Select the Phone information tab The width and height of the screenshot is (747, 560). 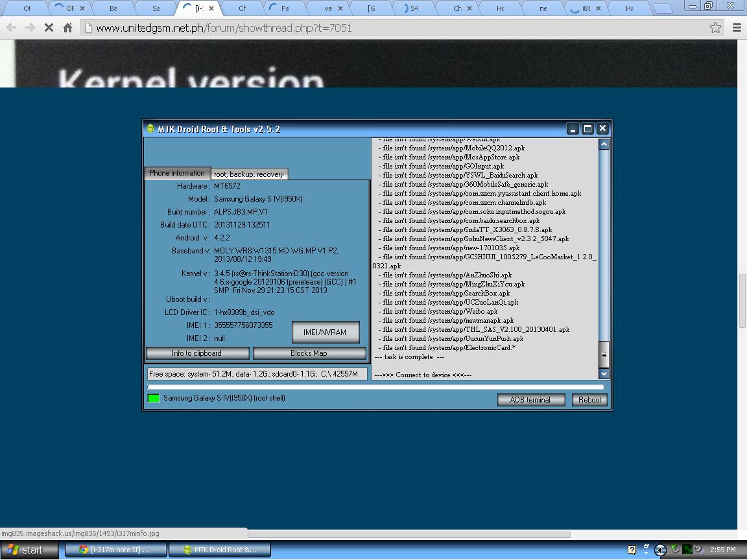pyautogui.click(x=177, y=173)
